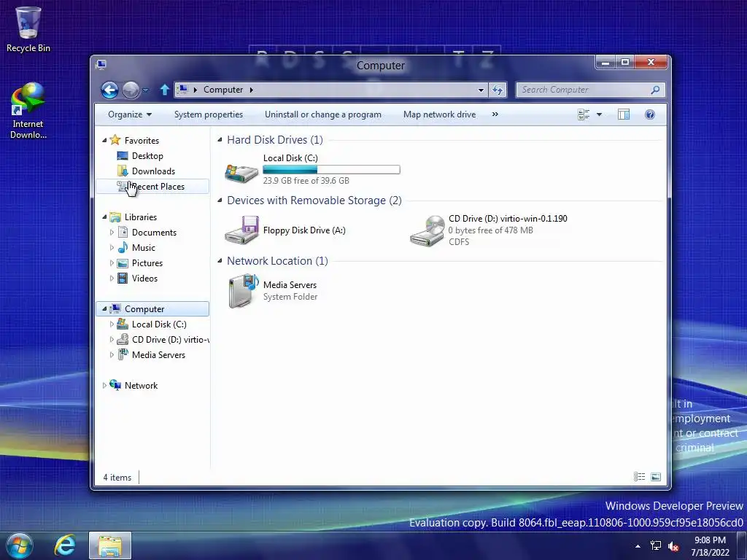The image size is (747, 560).
Task: Click the Change your view icon
Action: pyautogui.click(x=583, y=114)
